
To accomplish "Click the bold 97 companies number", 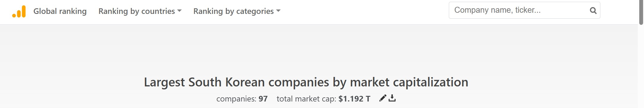I will [x=263, y=99].
